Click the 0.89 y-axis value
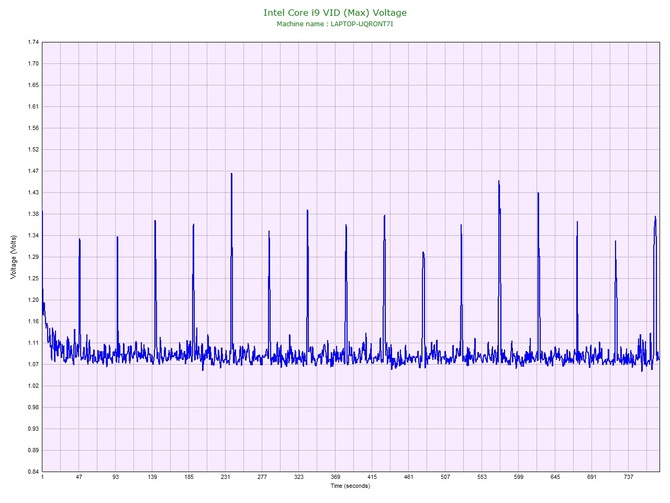670x503 pixels. (x=33, y=450)
